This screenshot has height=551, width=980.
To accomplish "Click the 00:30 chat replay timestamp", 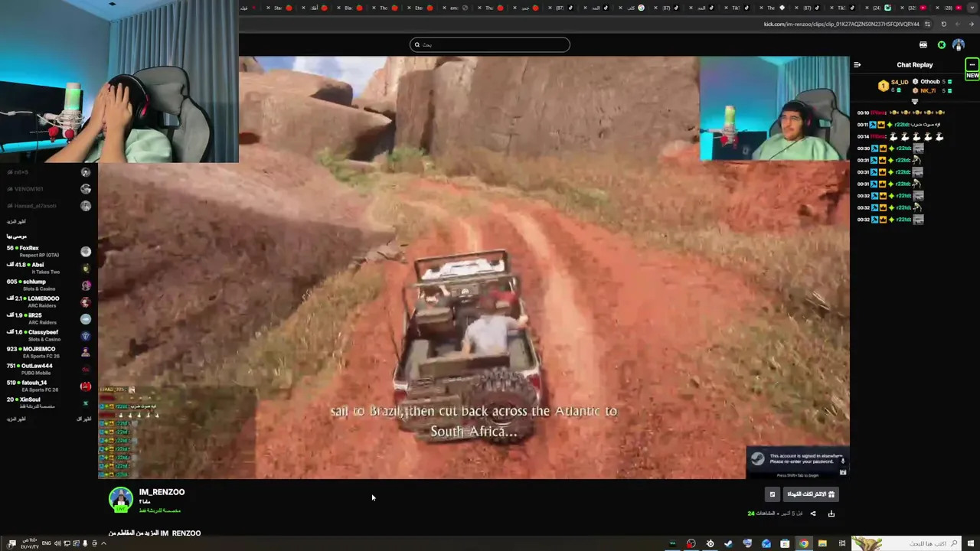I will 863,148.
